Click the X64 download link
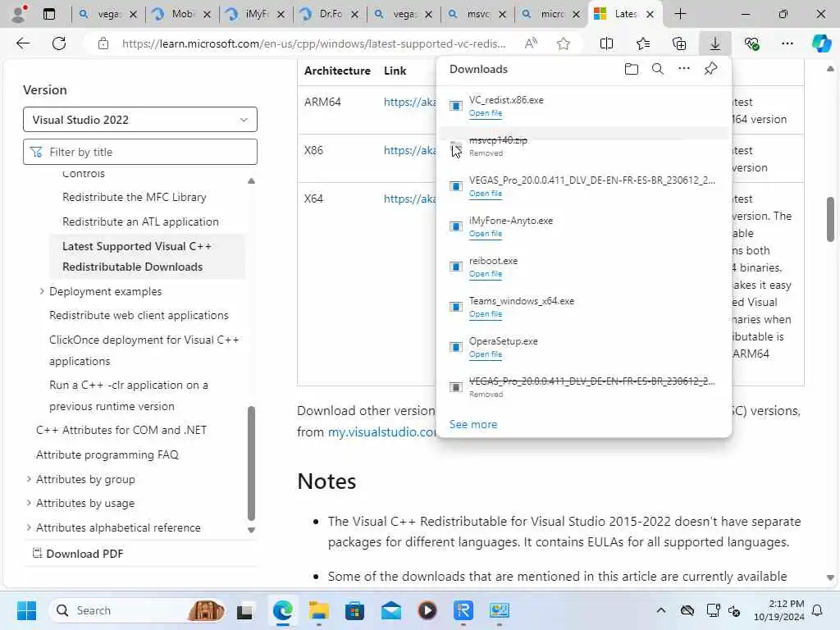 pyautogui.click(x=409, y=199)
